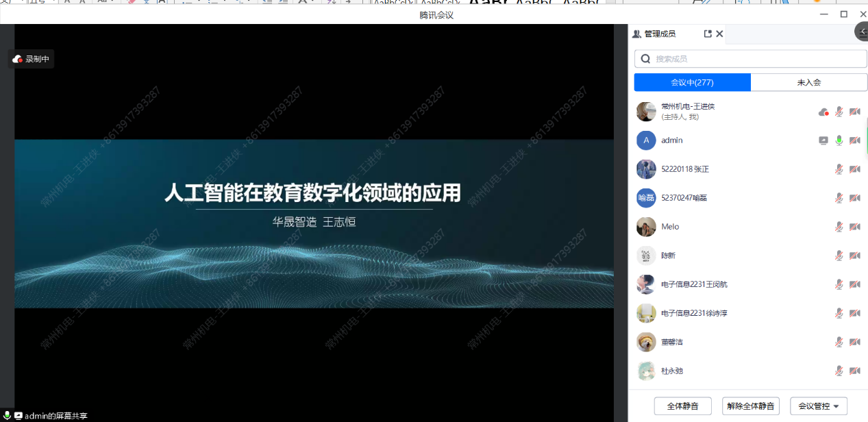
Task: Toggle microphone for 52220118 张正
Action: pos(839,169)
